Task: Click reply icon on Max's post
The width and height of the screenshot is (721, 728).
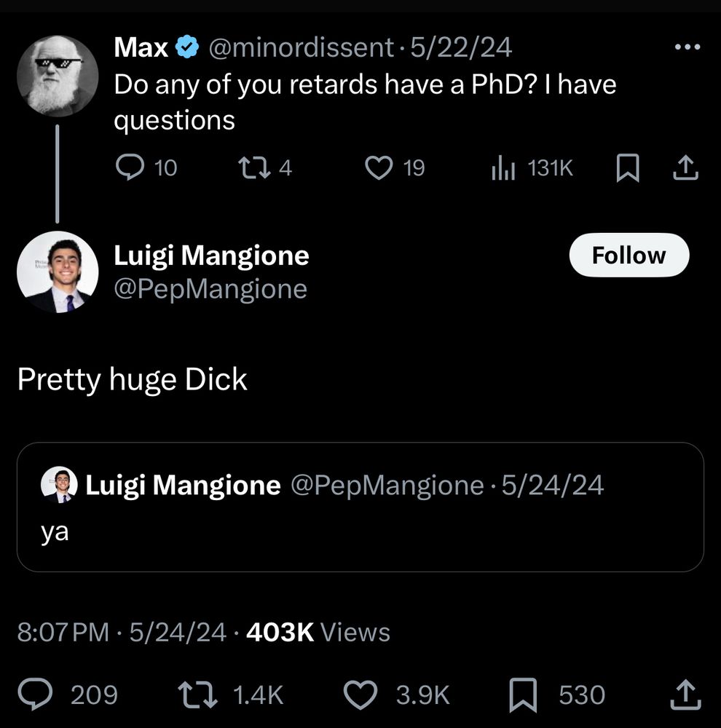Action: (130, 169)
